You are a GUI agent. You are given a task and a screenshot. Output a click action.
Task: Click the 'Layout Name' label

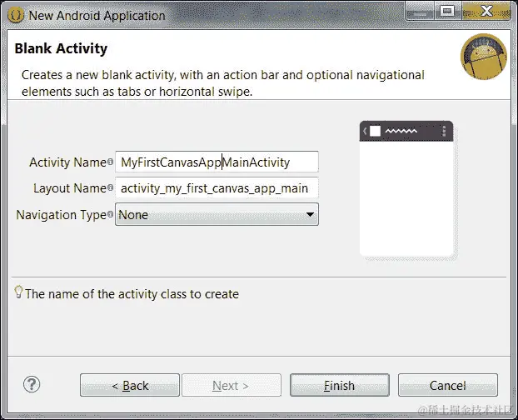pos(70,188)
